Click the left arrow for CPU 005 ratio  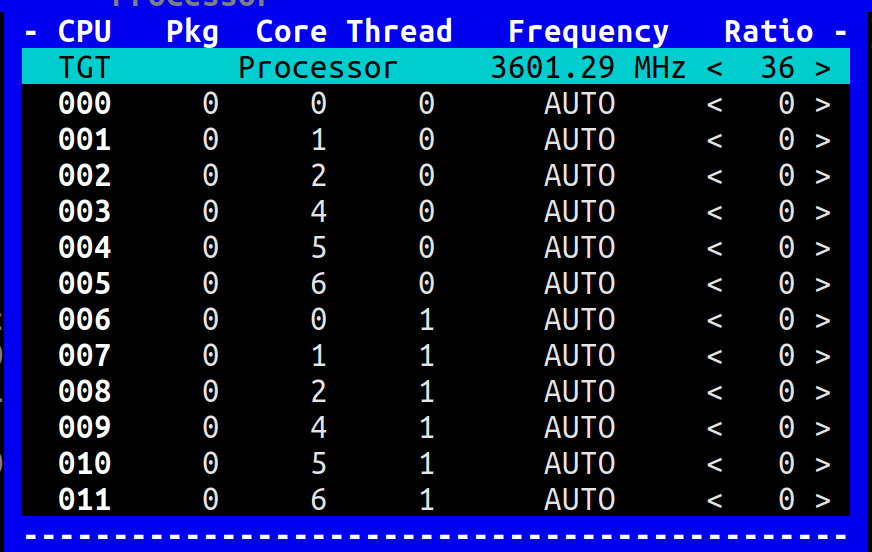click(x=715, y=285)
